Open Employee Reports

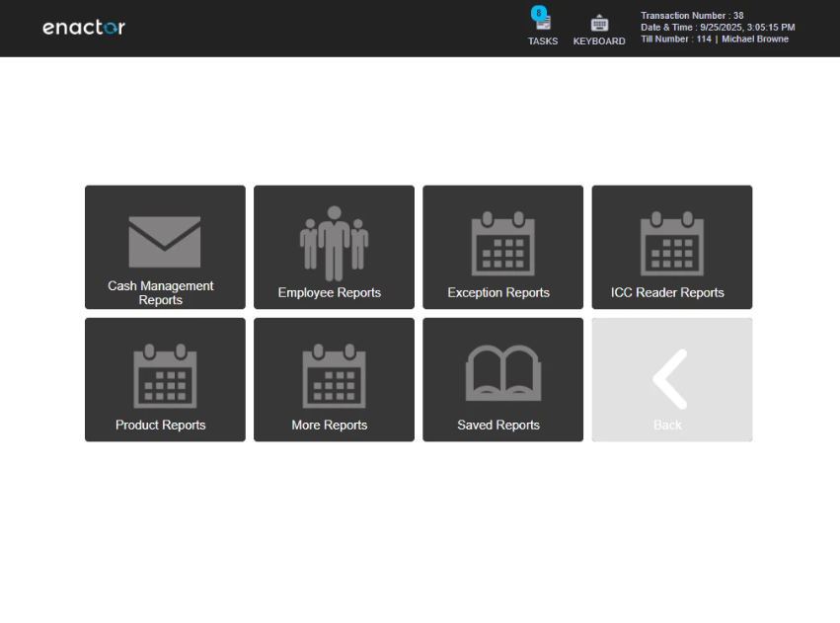333,247
